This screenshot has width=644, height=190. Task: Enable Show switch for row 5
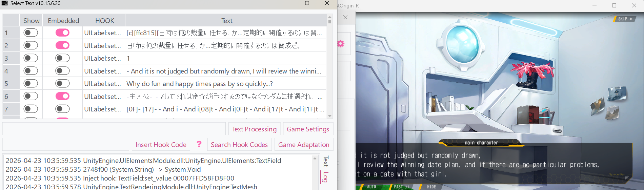[31, 83]
